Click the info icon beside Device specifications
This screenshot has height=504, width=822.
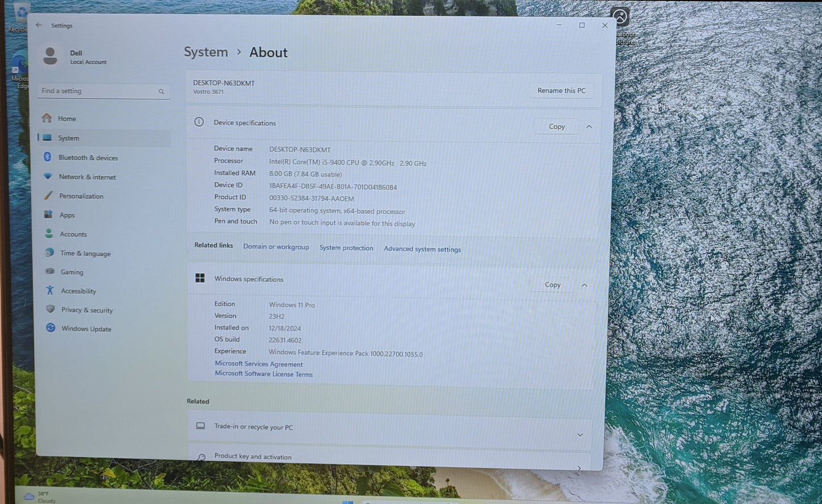(199, 122)
